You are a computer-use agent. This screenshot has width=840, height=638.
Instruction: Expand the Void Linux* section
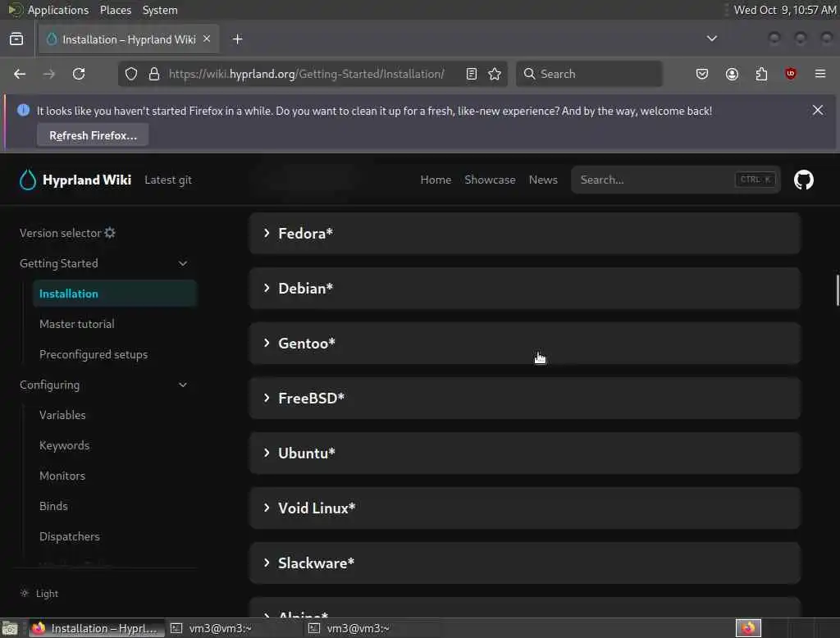tap(524, 508)
